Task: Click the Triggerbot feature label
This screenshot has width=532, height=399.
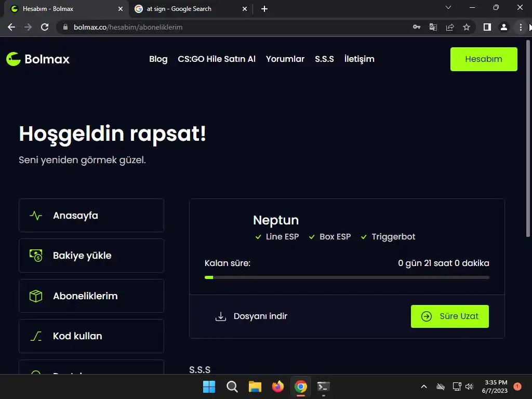Action: (x=393, y=237)
